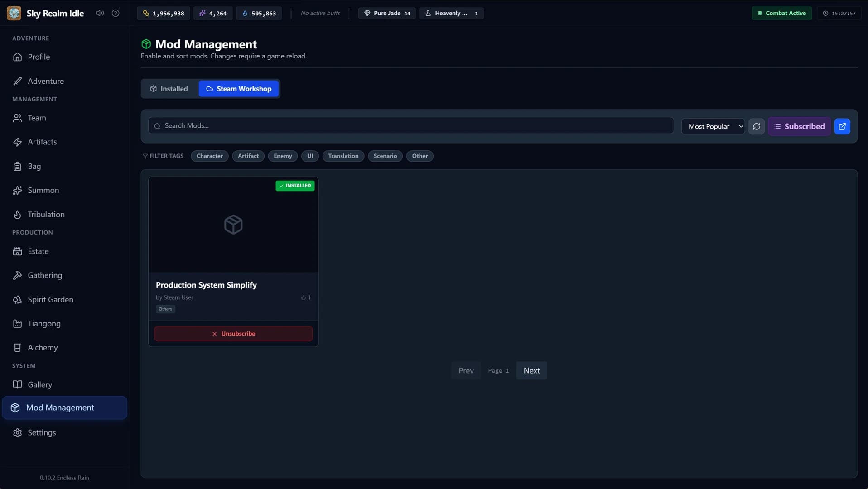The height and width of the screenshot is (489, 868).
Task: Enable the Translation filter tag
Action: click(x=343, y=156)
